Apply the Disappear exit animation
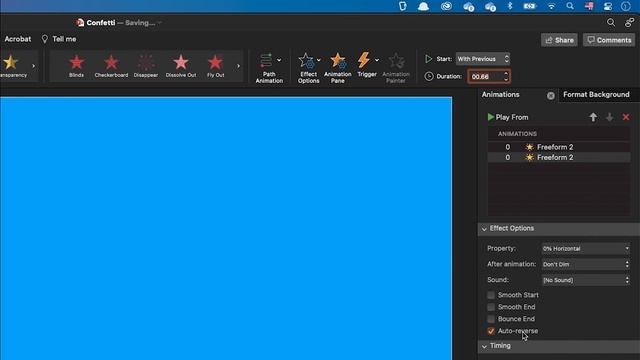The height and width of the screenshot is (360, 640). pos(146,66)
